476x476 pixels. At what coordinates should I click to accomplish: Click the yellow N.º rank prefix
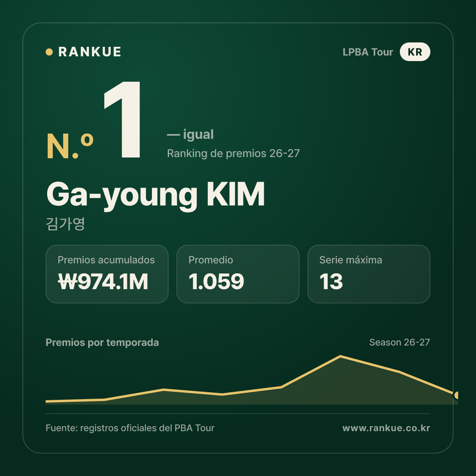pos(70,146)
